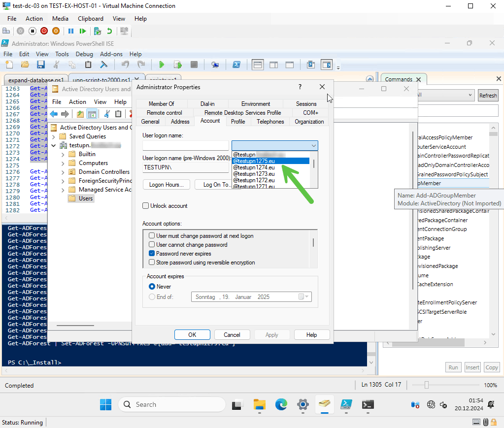This screenshot has width=504, height=428.
Task: Open the Debug menu in PowerShell ISE
Action: (x=84, y=54)
